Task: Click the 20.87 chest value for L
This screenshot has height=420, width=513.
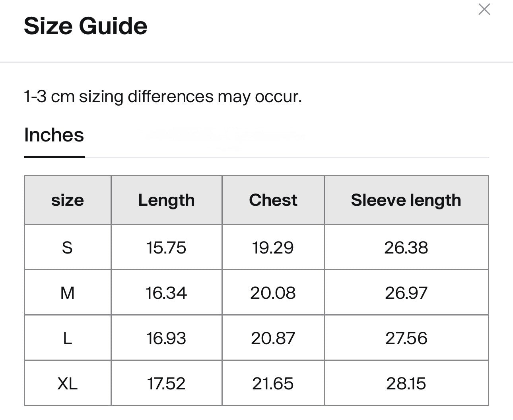Action: (x=273, y=338)
